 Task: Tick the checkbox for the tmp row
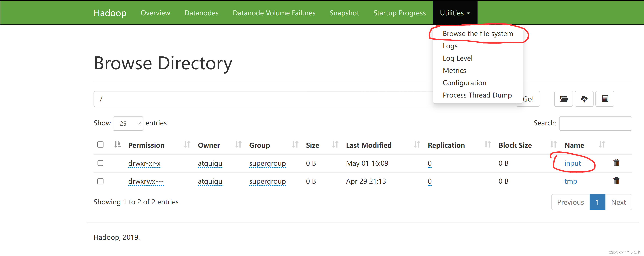pos(100,181)
